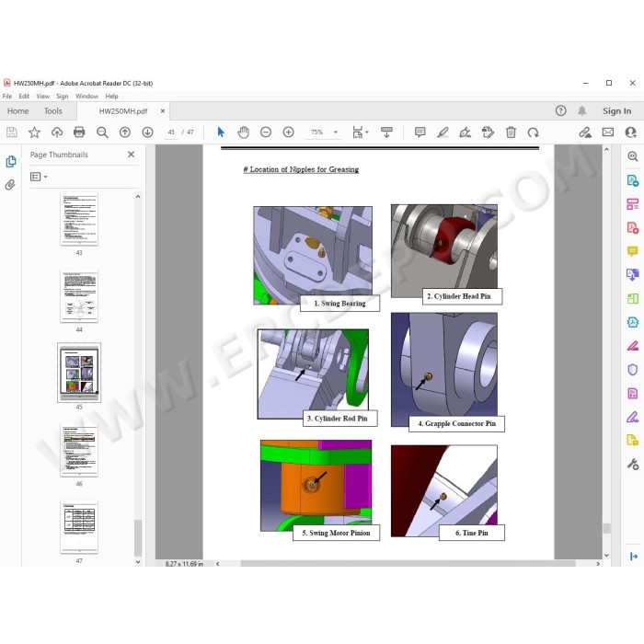Viewport: 644px width, 644px height.
Task: Click the horizontal scrollbar thumb
Action: (x=408, y=563)
